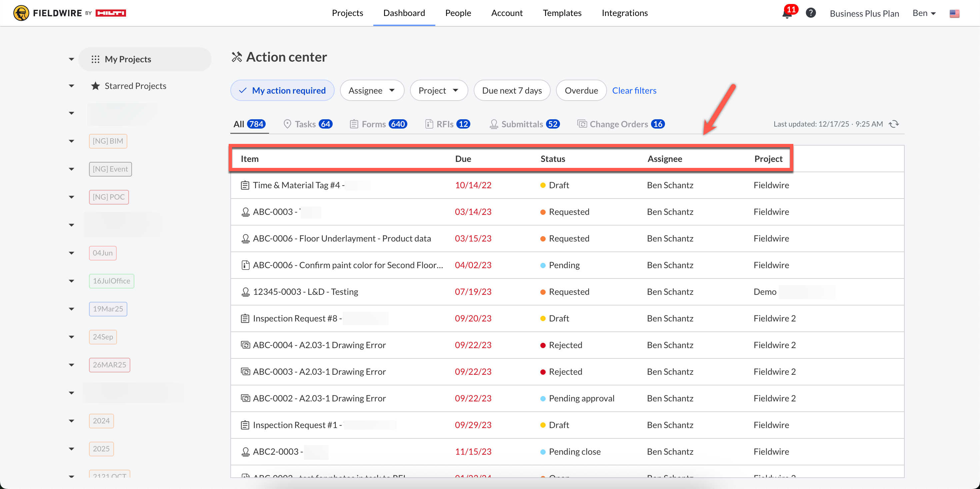Click the star icon for Starred Projects
The image size is (980, 489).
click(95, 86)
